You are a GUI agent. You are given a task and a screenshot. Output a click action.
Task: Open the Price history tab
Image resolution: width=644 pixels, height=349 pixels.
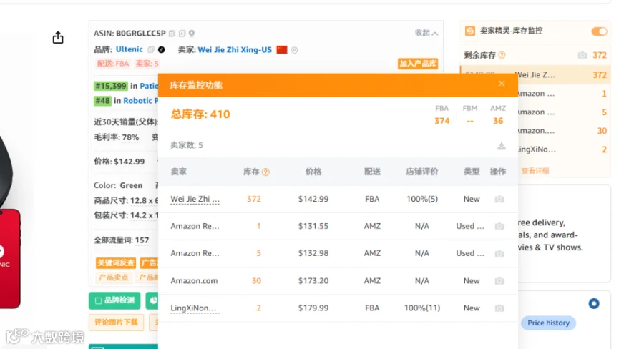[x=548, y=323]
